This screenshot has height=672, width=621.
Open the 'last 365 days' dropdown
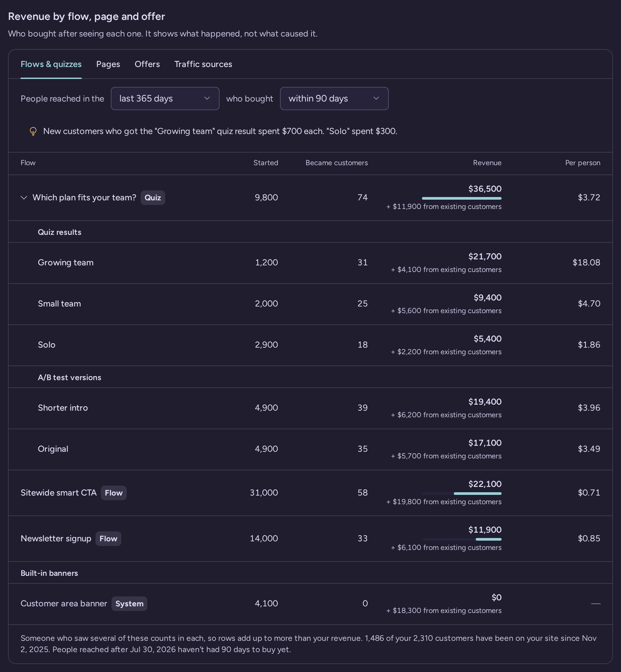click(x=165, y=99)
